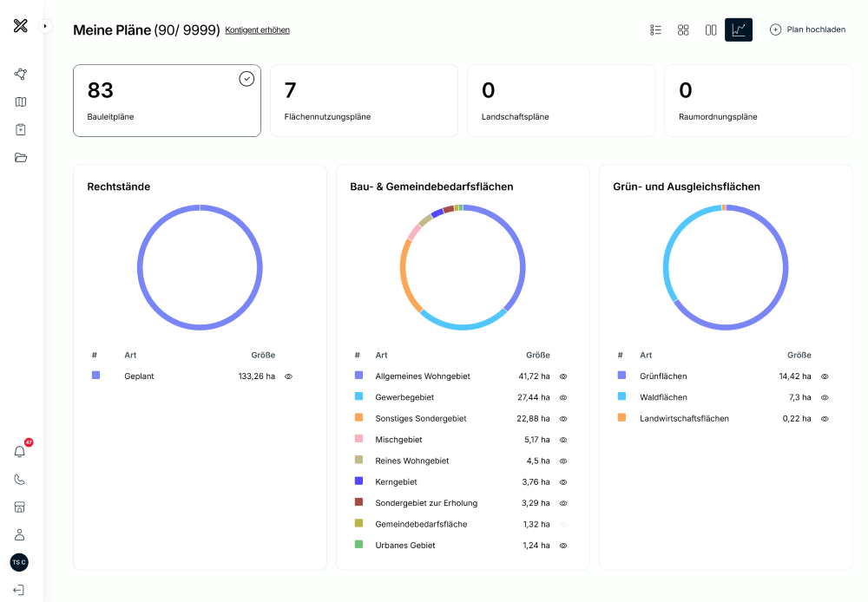This screenshot has width=868, height=602.
Task: Open the folder icon in sidebar
Action: pos(21,157)
